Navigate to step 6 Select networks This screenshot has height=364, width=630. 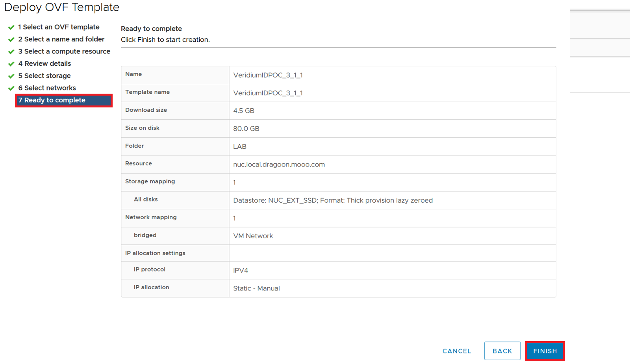[47, 88]
